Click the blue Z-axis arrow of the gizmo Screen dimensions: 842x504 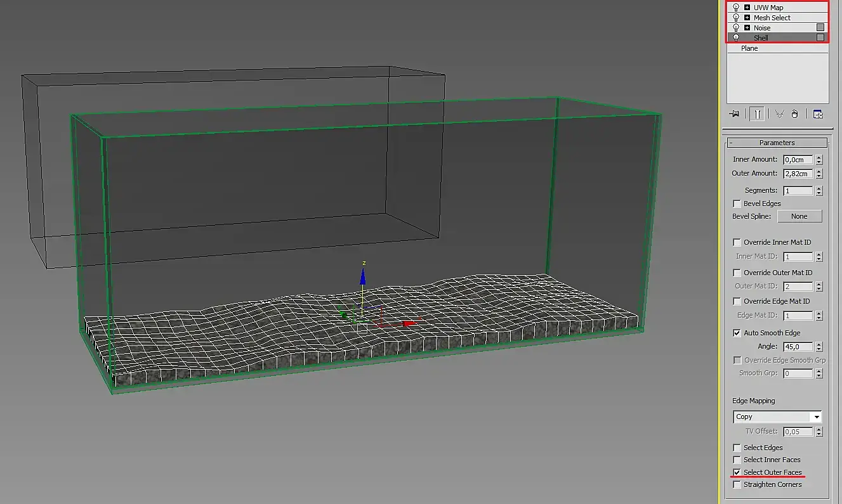tap(363, 276)
